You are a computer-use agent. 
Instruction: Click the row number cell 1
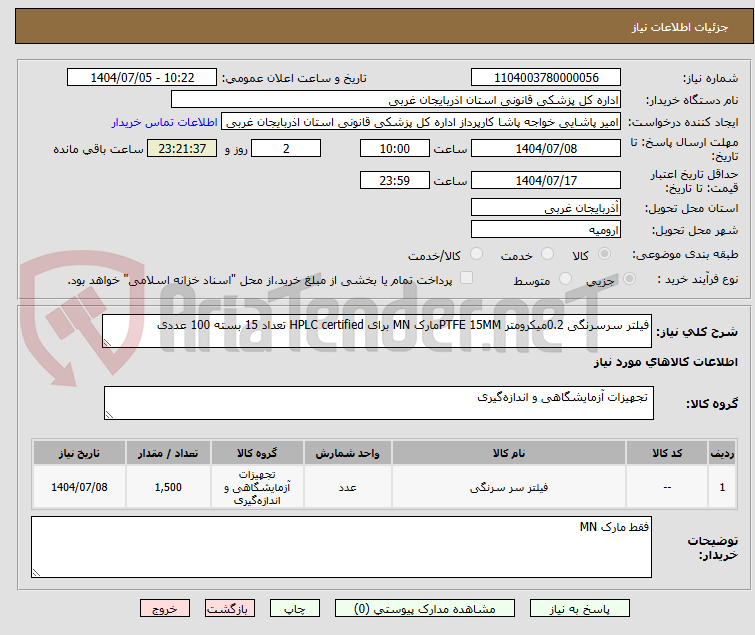coord(722,487)
